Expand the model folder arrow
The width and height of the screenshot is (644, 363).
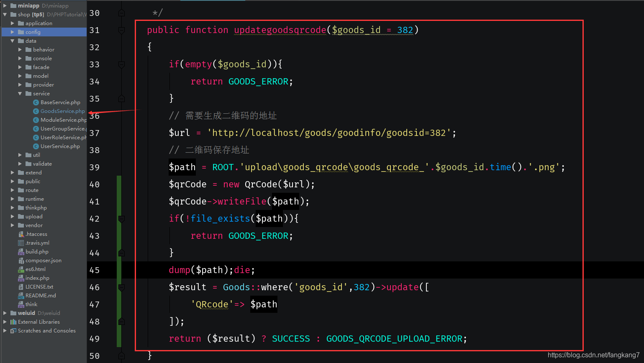(20, 76)
